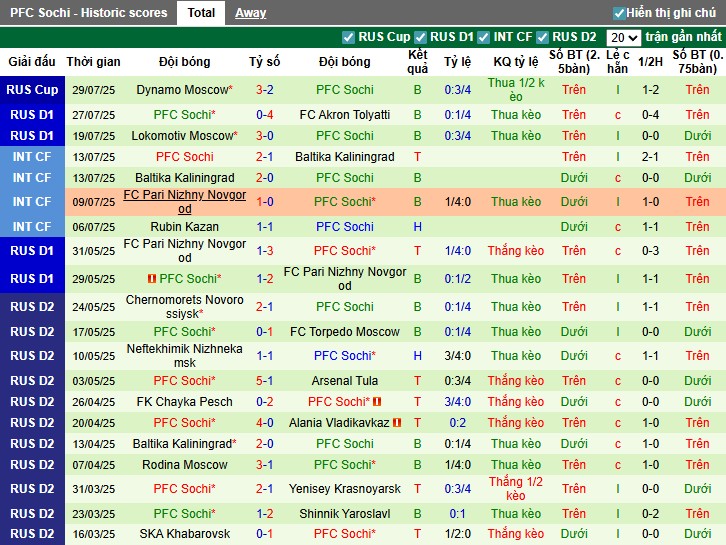The image size is (726, 545).
Task: Click handicap 0:1/2 on 29/05/25 row
Action: [458, 279]
